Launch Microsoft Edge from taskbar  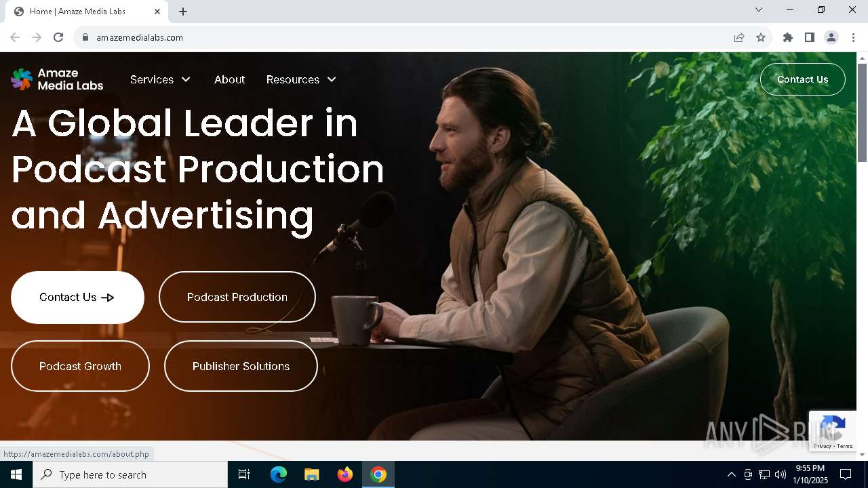(x=279, y=474)
